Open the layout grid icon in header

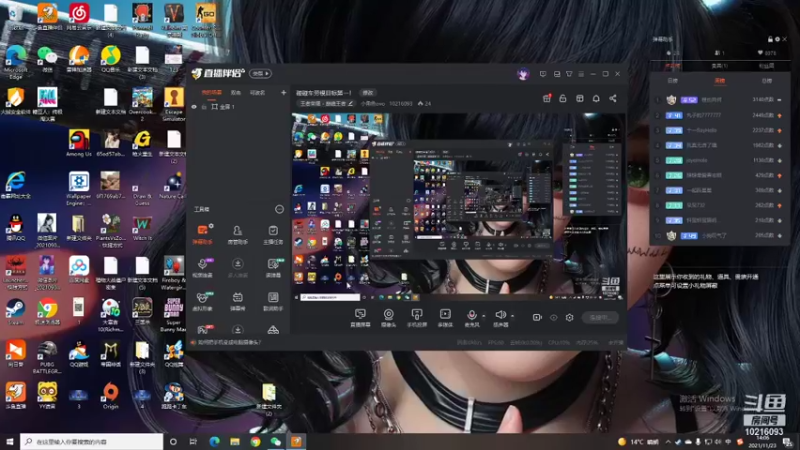(x=580, y=98)
